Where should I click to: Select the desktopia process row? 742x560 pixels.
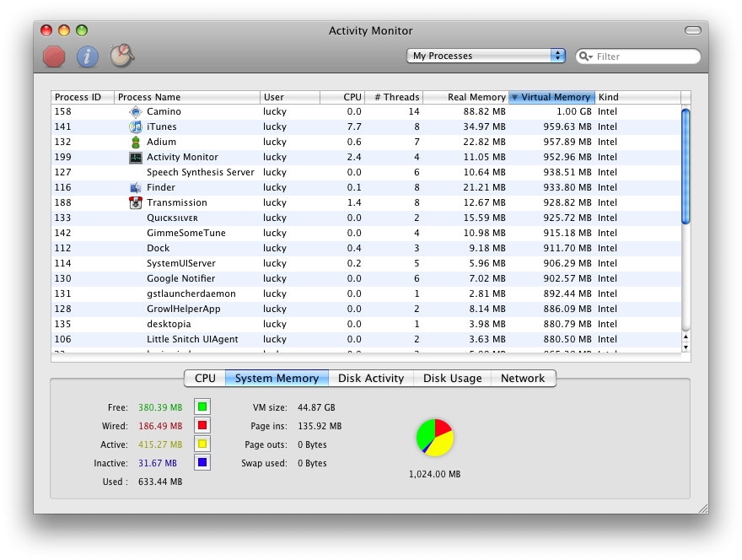click(x=366, y=324)
